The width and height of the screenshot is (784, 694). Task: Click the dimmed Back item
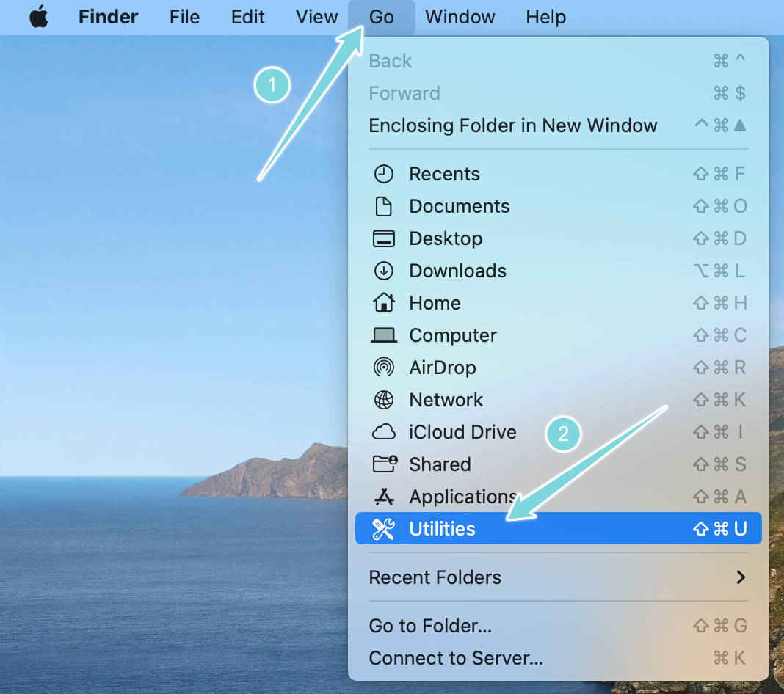coord(559,61)
